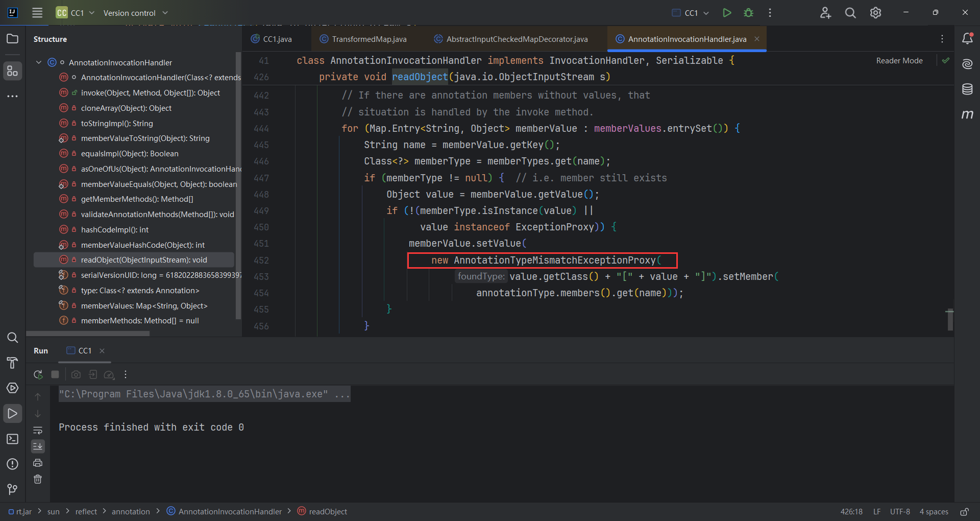Toggle the Structure tool window icon
Viewport: 980px width, 521px height.
(13, 71)
